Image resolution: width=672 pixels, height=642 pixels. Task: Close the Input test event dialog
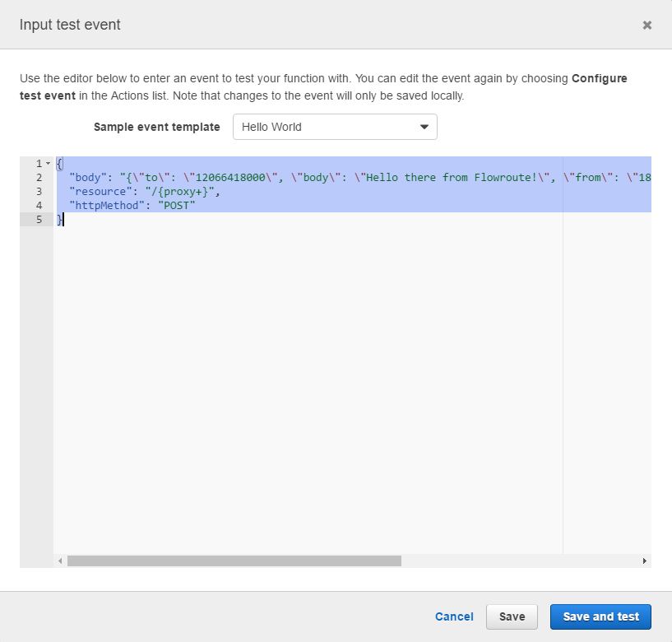[647, 26]
